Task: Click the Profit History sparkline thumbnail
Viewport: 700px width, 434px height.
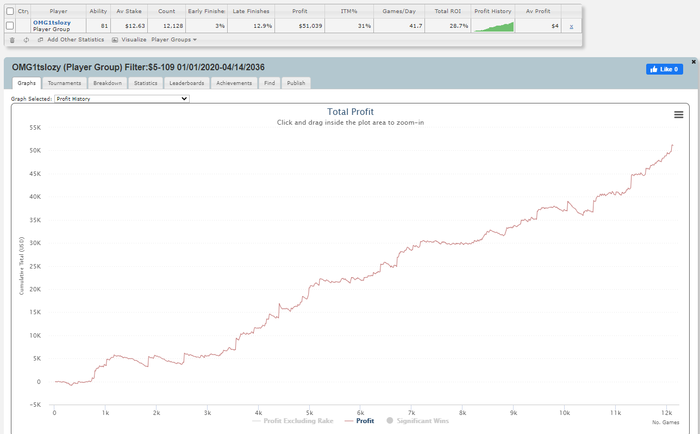Action: [494, 26]
